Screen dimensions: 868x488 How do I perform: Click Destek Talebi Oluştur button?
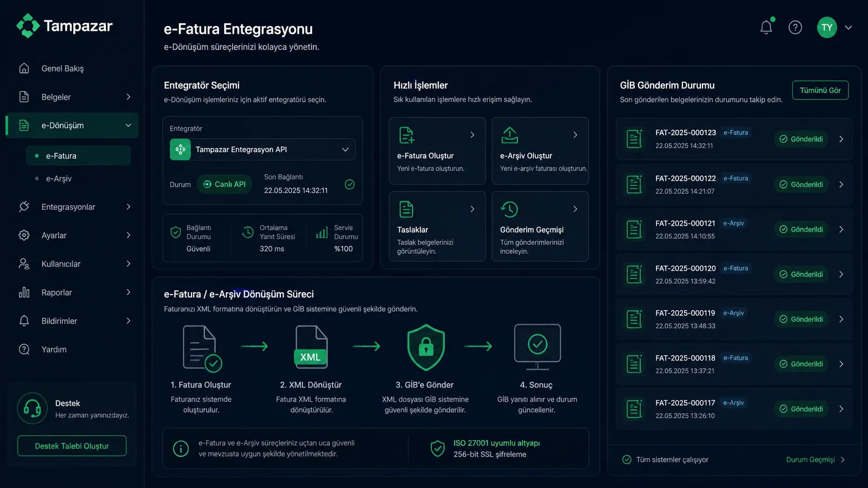(72, 446)
